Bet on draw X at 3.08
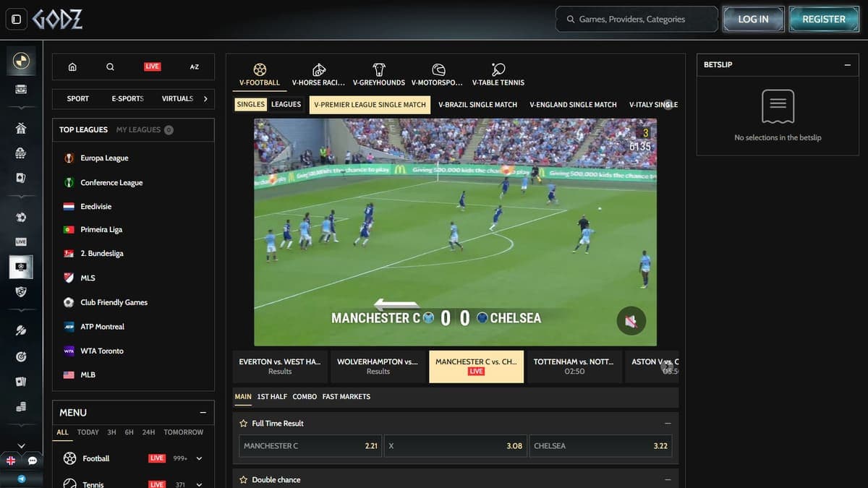Viewport: 868px width, 488px height. coord(455,446)
